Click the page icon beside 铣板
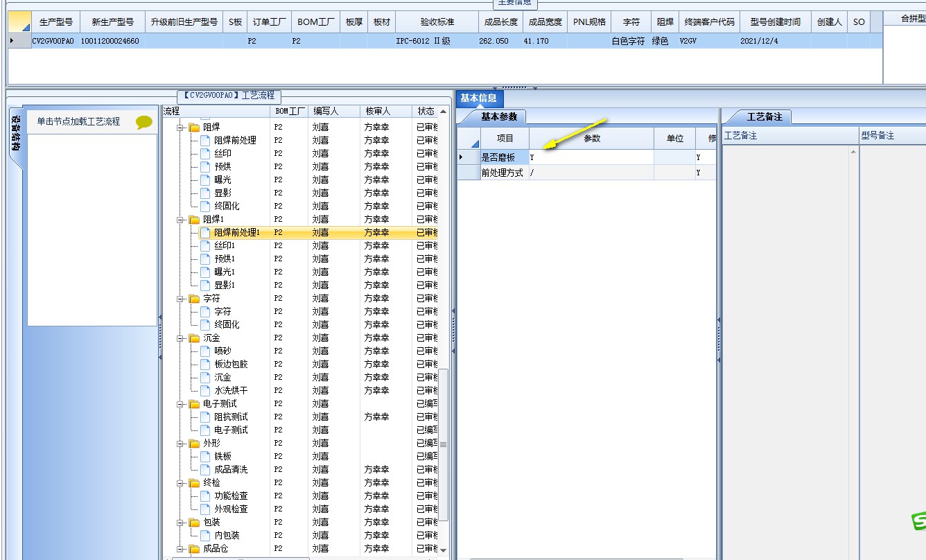The width and height of the screenshot is (926, 560). pyautogui.click(x=205, y=456)
